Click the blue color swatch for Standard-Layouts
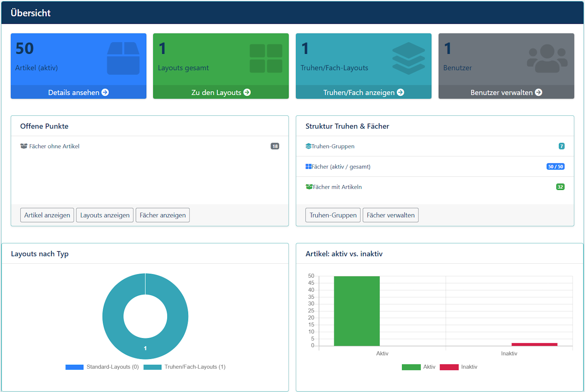Image resolution: width=585 pixels, height=392 pixels. 74,367
